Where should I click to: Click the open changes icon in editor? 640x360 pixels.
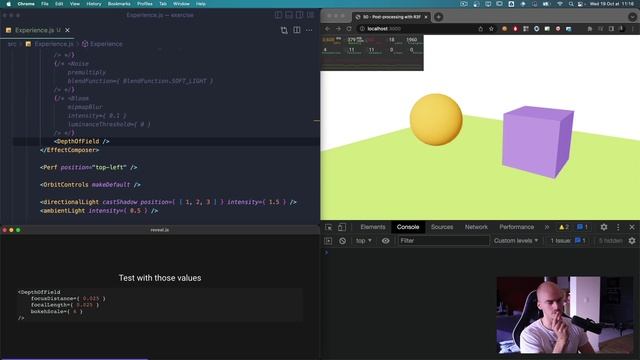tap(284, 30)
